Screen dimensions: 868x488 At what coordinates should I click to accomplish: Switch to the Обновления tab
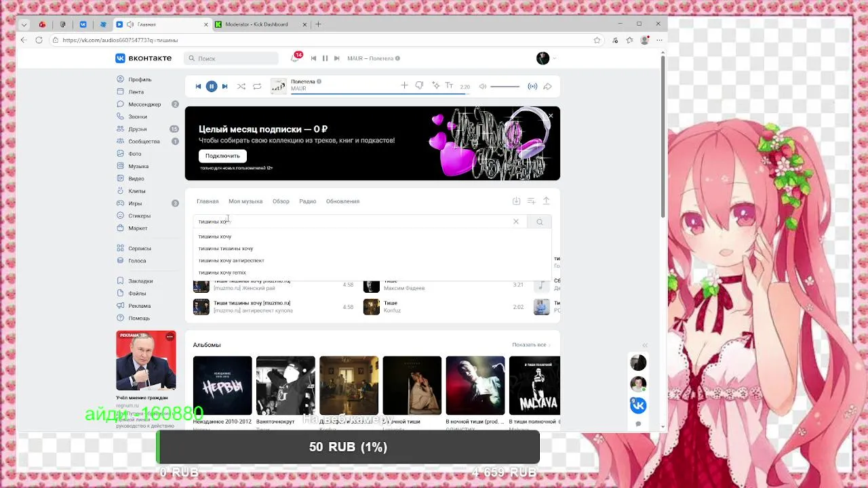(x=342, y=201)
